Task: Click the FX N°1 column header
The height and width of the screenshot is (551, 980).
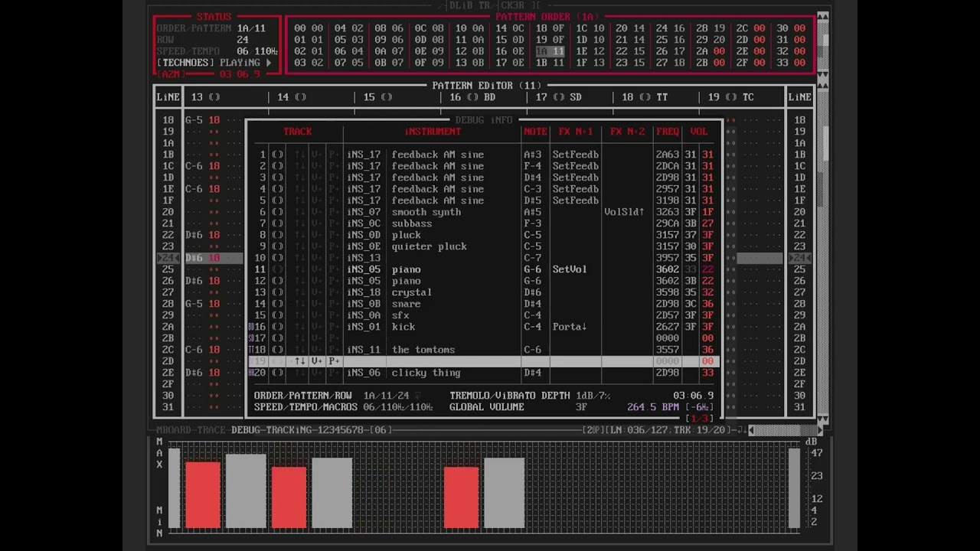Action: click(576, 132)
